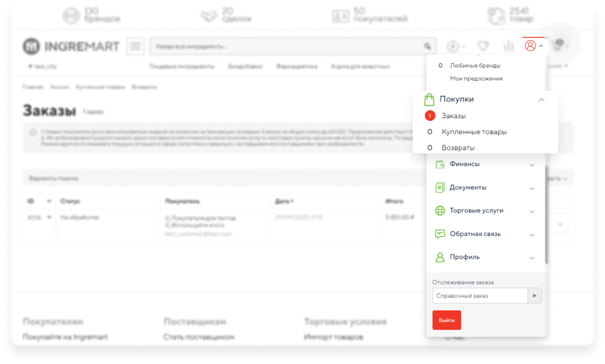
Task: Open the hamburger menu button
Action: pos(135,46)
